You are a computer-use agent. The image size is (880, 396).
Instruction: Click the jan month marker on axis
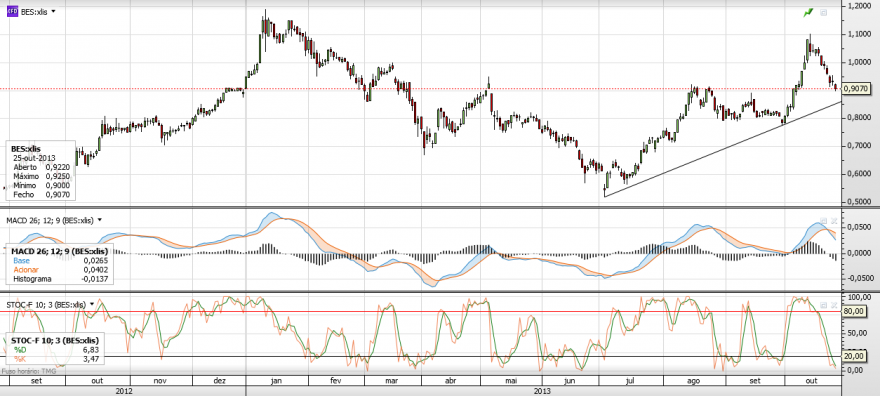tap(276, 381)
